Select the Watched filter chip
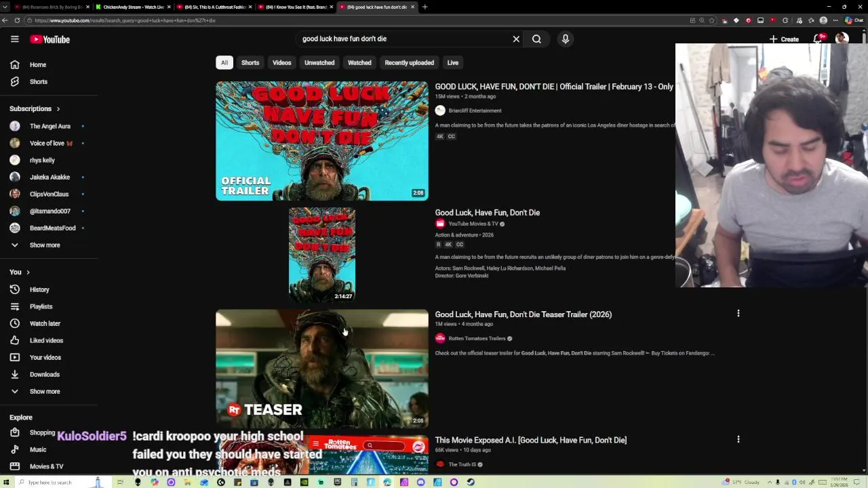The height and width of the screenshot is (488, 868). [359, 62]
